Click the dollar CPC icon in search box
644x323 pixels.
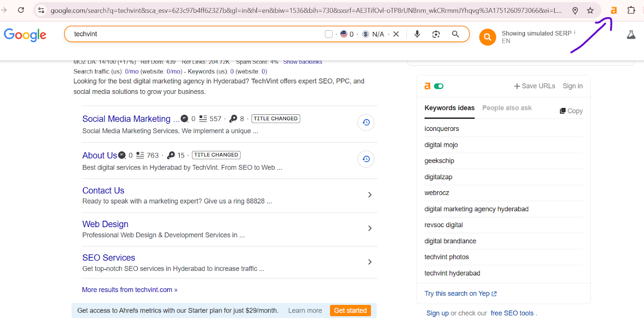(x=365, y=34)
